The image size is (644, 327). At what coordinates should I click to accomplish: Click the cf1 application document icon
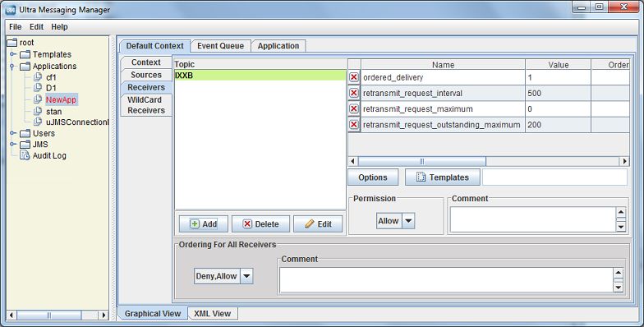click(x=38, y=77)
